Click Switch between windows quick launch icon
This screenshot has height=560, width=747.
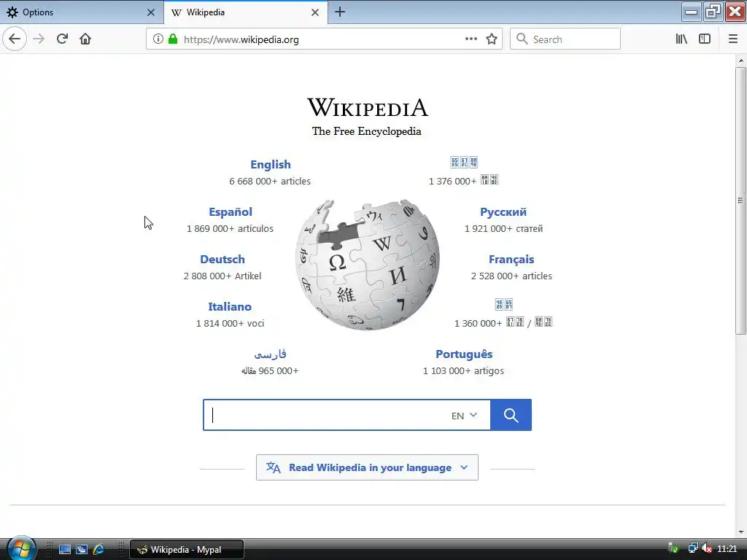82,550
